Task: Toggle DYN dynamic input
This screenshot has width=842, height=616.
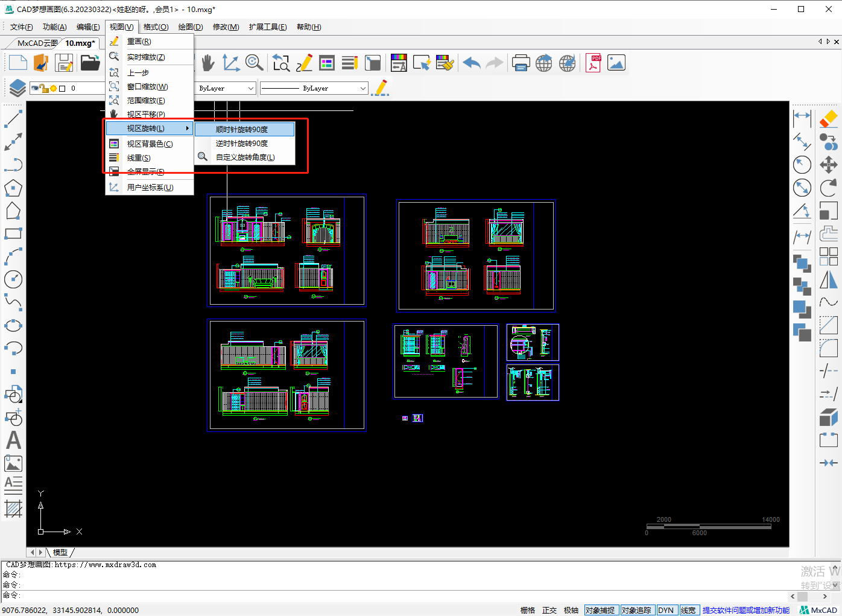Action: [x=666, y=610]
